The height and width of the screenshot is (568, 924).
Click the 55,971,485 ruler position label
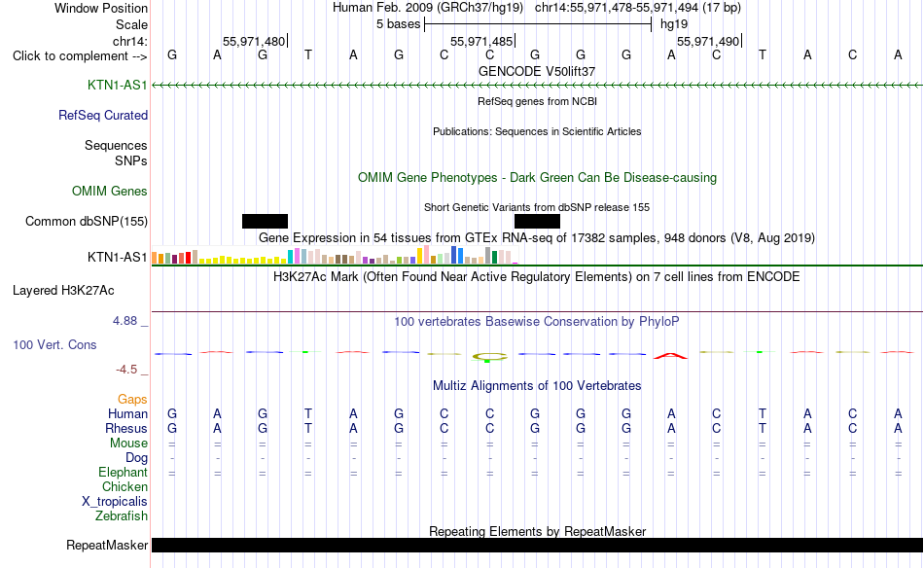(x=481, y=42)
